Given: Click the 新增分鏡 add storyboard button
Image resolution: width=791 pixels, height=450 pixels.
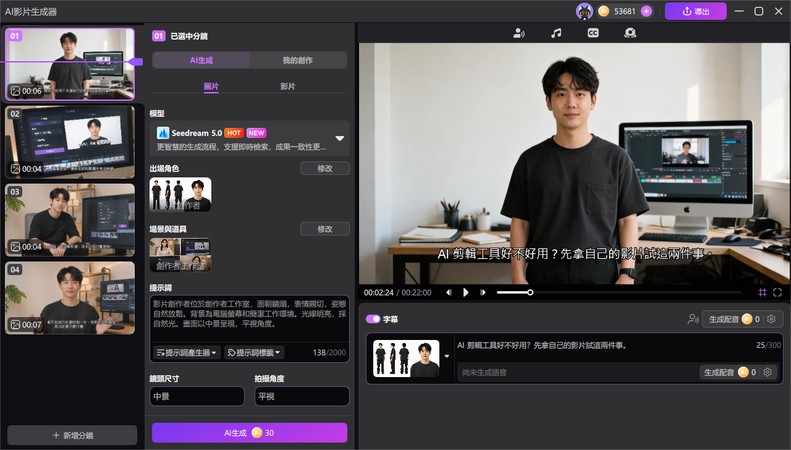Looking at the screenshot, I should click(72, 435).
